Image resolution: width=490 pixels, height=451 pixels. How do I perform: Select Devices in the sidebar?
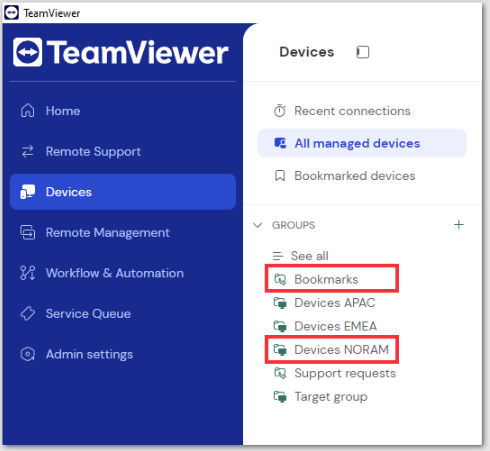tap(123, 192)
